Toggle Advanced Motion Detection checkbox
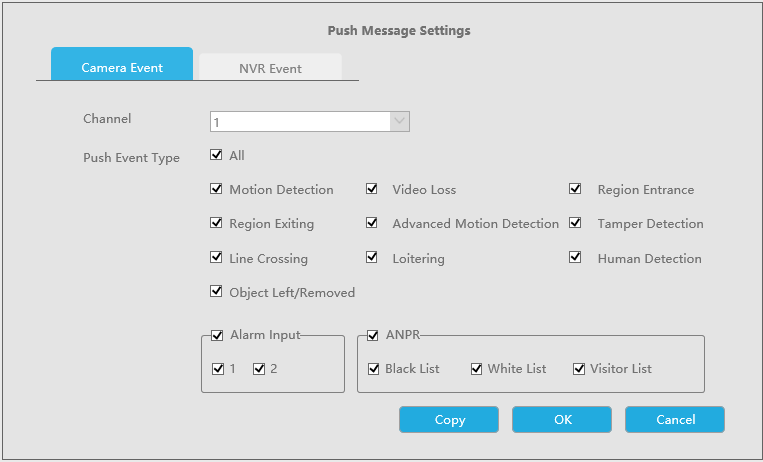Screen dimensions: 763x462 (x=372, y=223)
